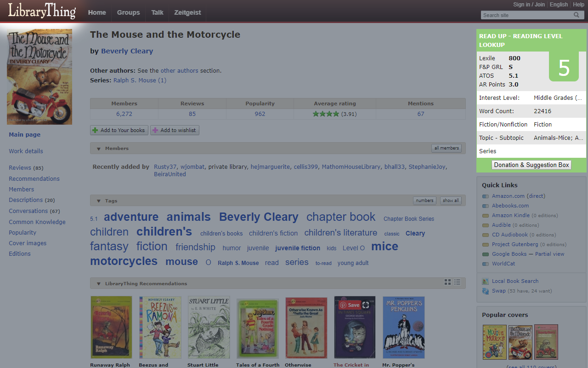Open the Zeitgeist menu item
This screenshot has height=368, width=588.
187,12
